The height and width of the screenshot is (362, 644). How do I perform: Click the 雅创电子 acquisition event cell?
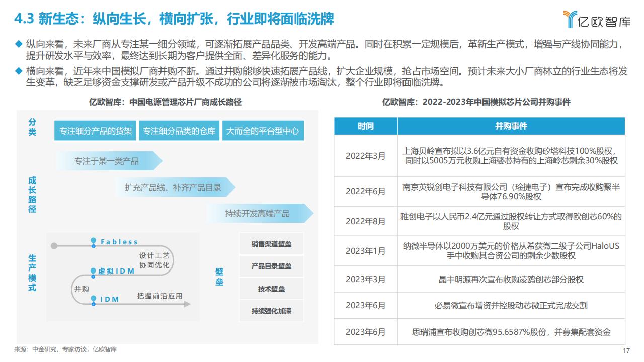click(x=511, y=221)
